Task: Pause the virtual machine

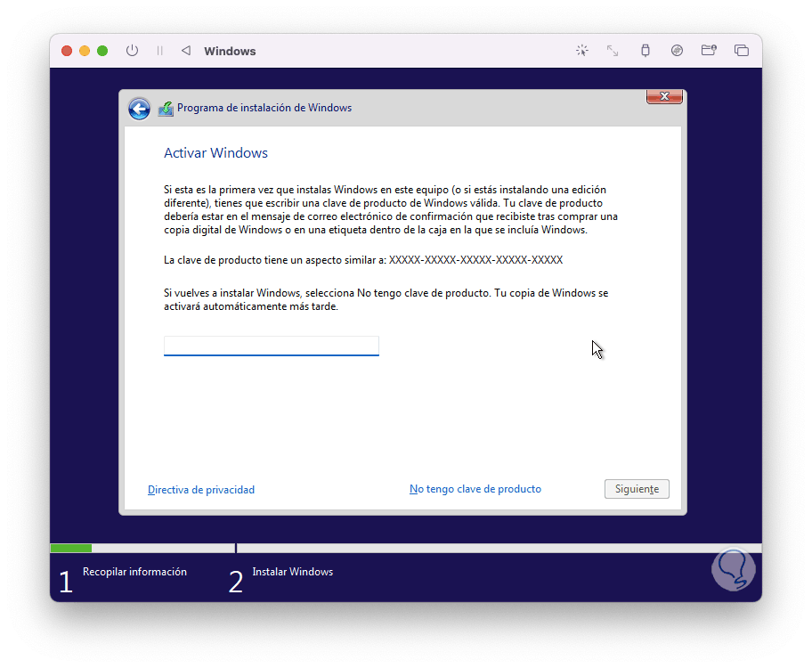Action: point(159,50)
